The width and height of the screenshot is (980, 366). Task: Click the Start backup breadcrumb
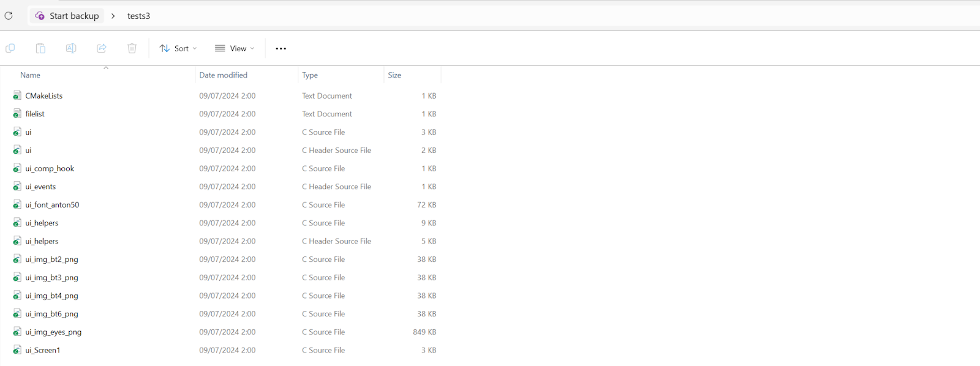(67, 16)
